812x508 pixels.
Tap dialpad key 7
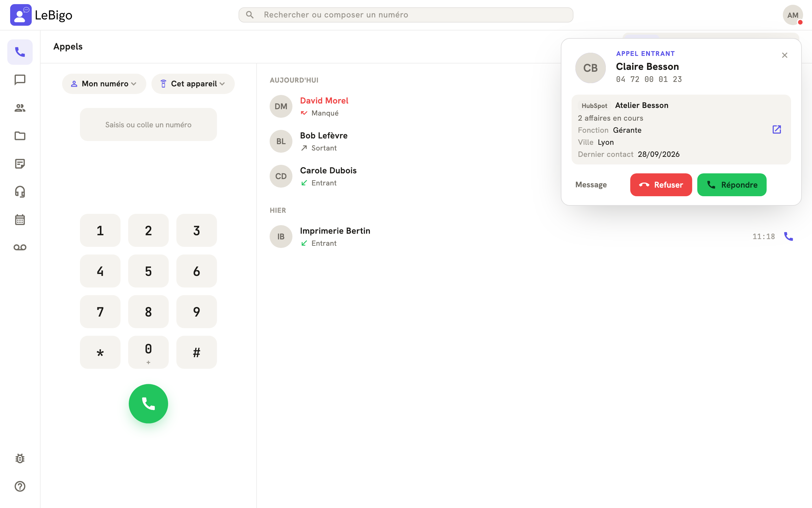tap(100, 312)
